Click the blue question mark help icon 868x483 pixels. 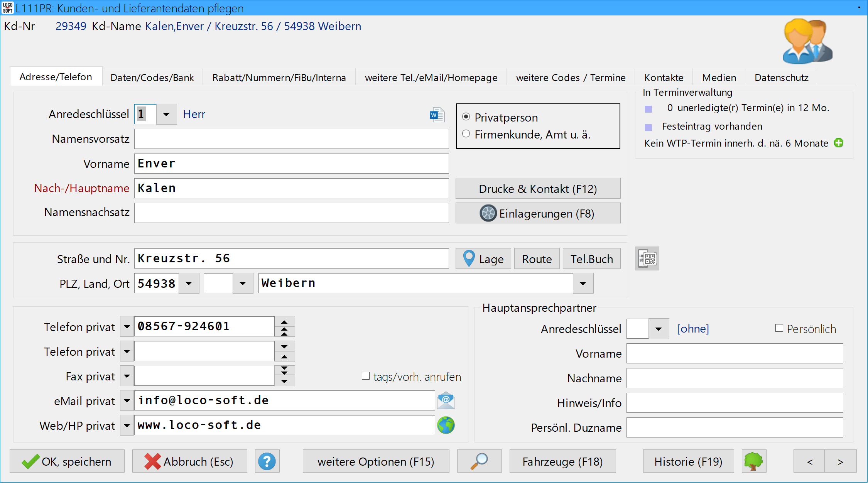(x=267, y=461)
